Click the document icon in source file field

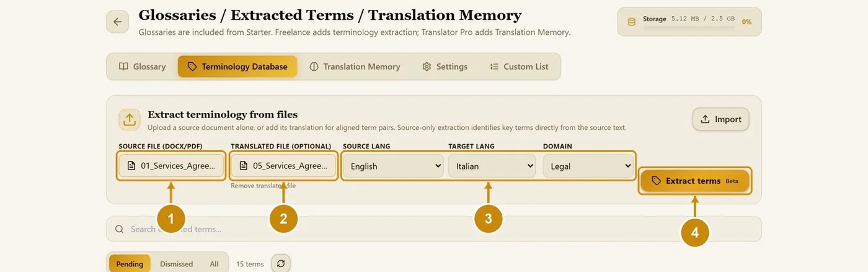coord(131,166)
